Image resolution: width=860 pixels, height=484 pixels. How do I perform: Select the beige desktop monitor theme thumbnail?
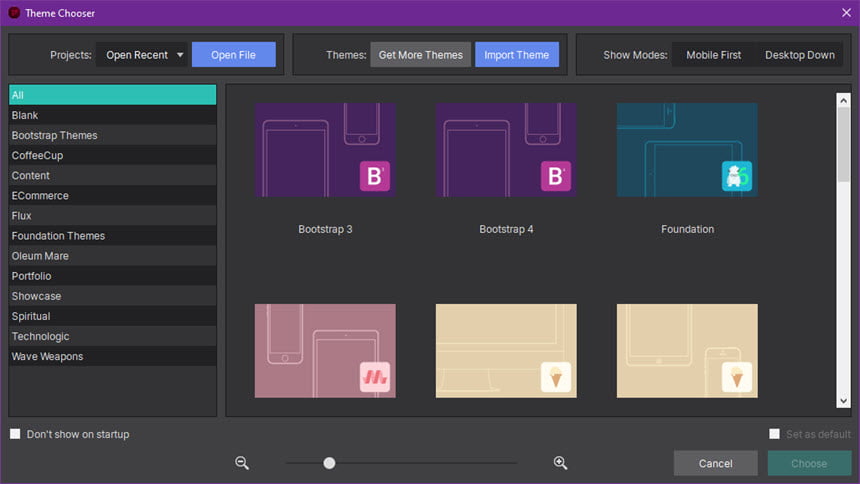pos(506,351)
